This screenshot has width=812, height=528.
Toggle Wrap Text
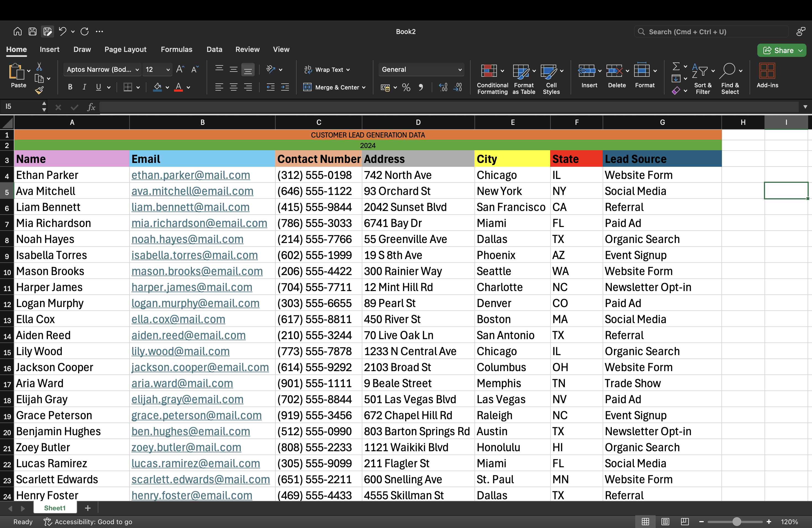tap(327, 70)
